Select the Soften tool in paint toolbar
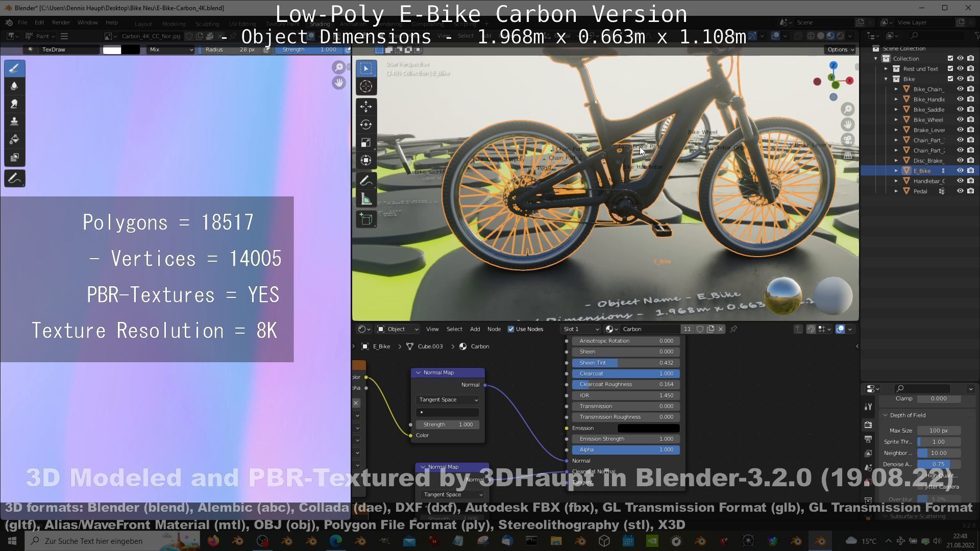 click(x=14, y=86)
